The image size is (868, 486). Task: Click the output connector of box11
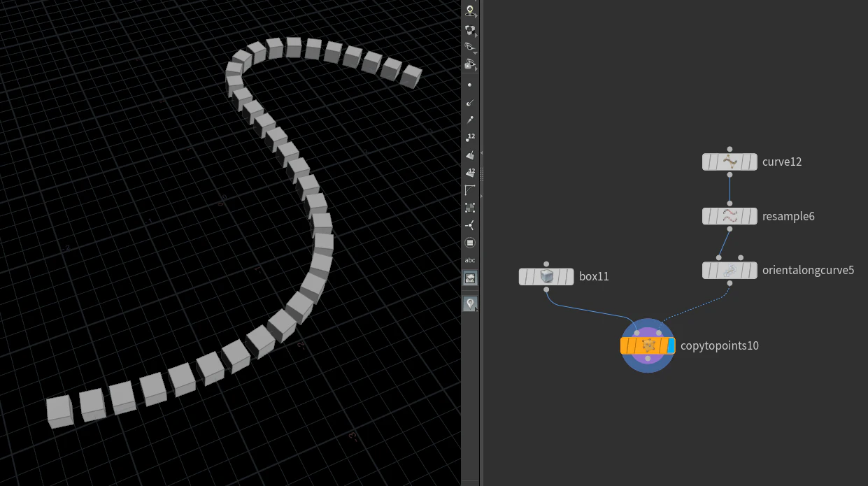(546, 290)
